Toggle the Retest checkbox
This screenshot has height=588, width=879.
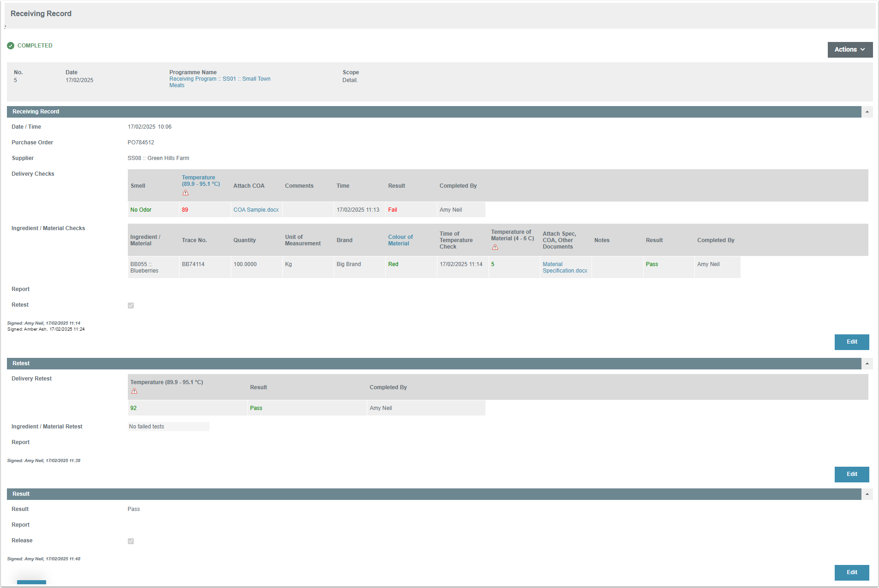(x=131, y=305)
